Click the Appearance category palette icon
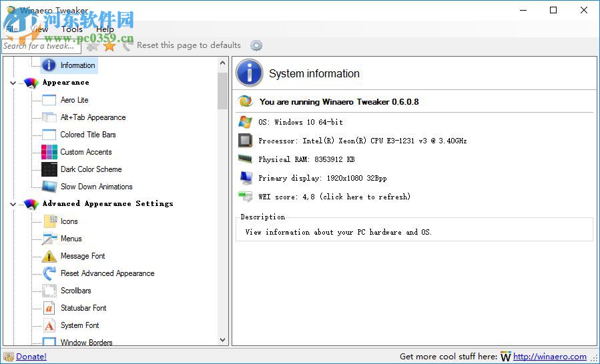This screenshot has height=364, width=600. 31,83
